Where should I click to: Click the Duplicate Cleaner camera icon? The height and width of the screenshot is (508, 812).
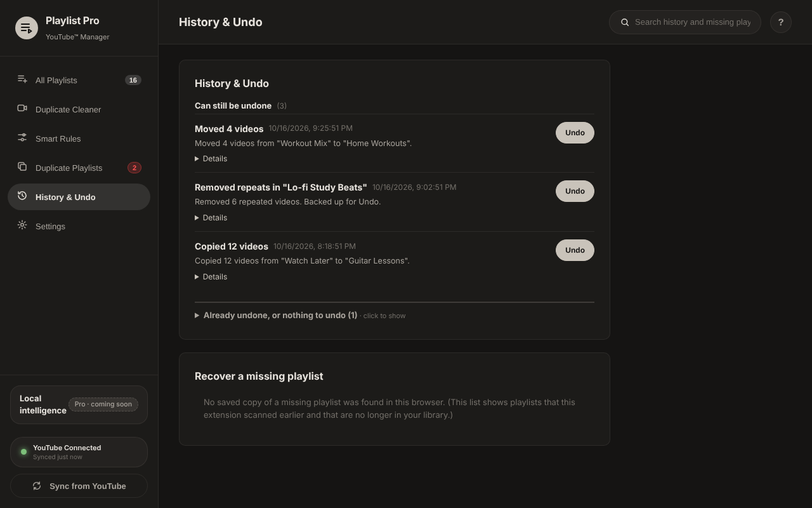click(22, 108)
